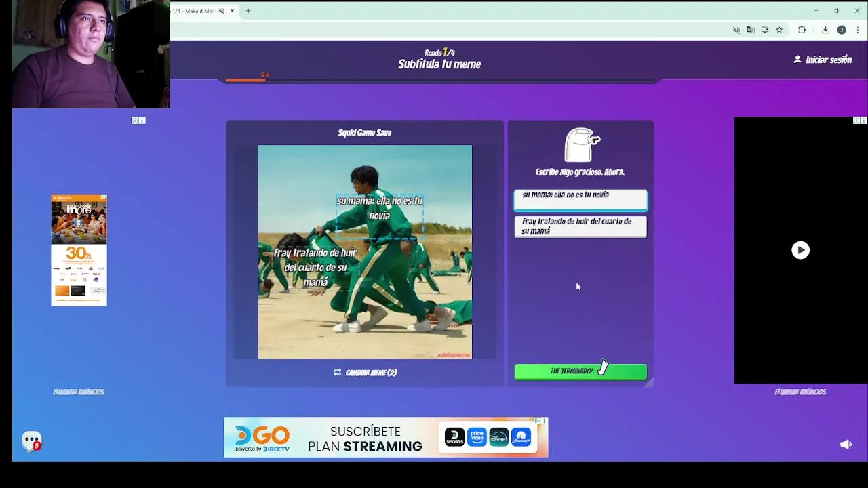
Task: Click Eliminar anuncios under the left ad
Action: point(79,392)
